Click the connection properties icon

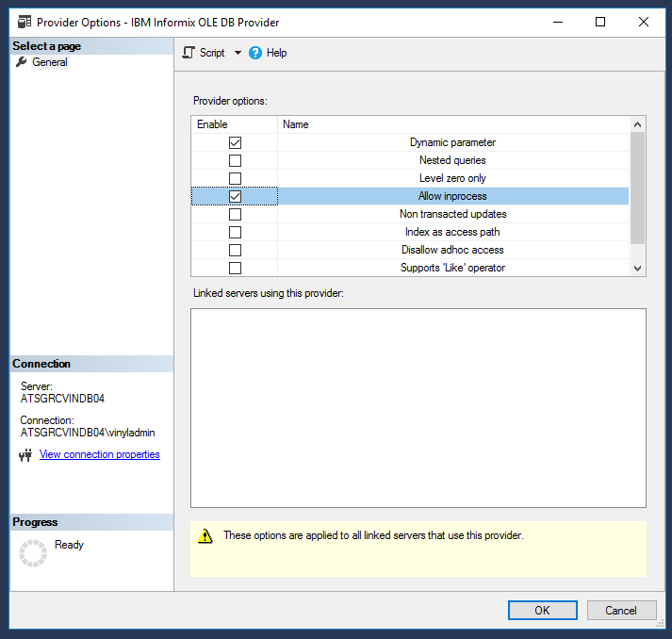click(25, 455)
